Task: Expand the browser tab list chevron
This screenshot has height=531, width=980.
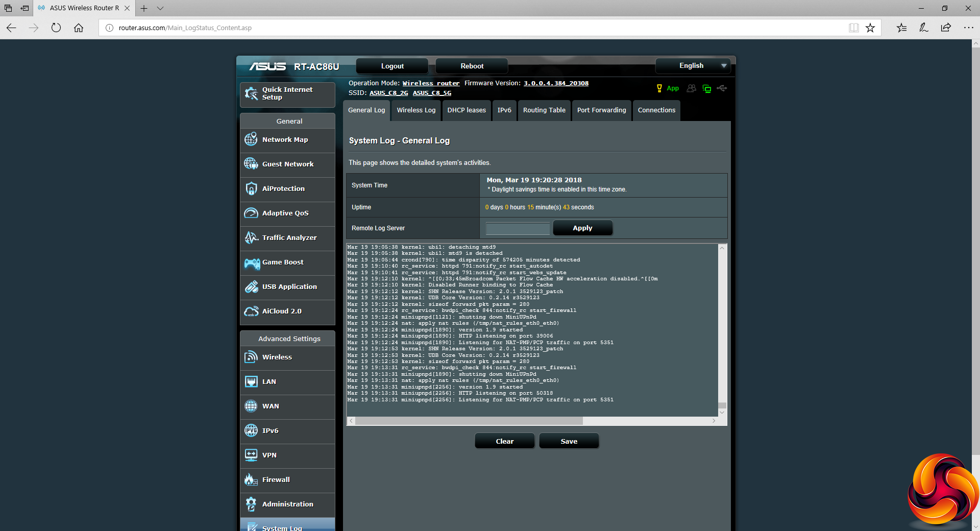Action: 160,8
